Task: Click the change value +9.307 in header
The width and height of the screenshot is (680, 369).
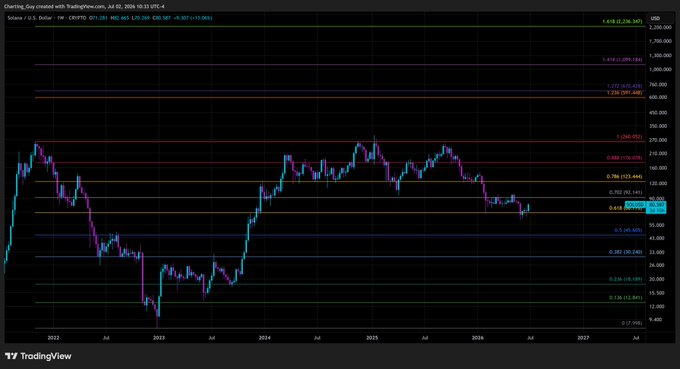Action: coord(182,18)
